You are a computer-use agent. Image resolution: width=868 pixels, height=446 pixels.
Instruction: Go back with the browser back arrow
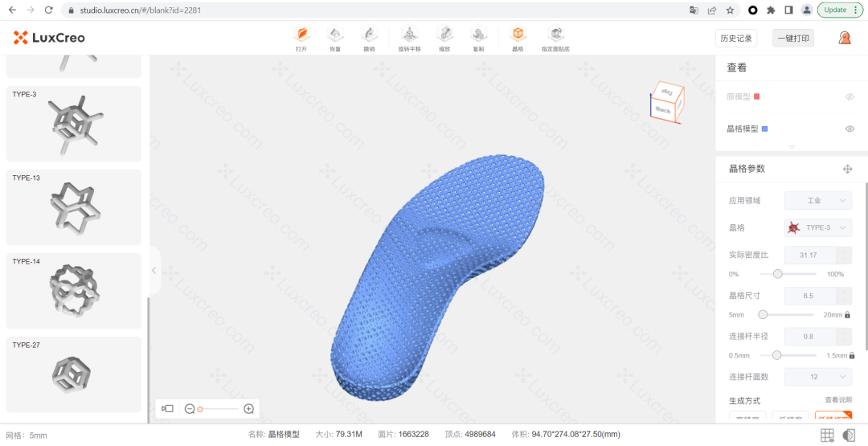[12, 10]
